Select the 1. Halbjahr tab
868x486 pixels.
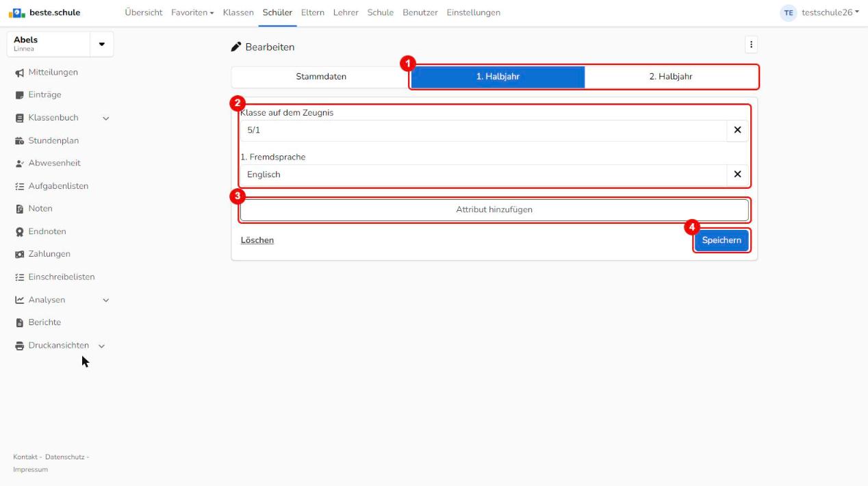point(498,77)
